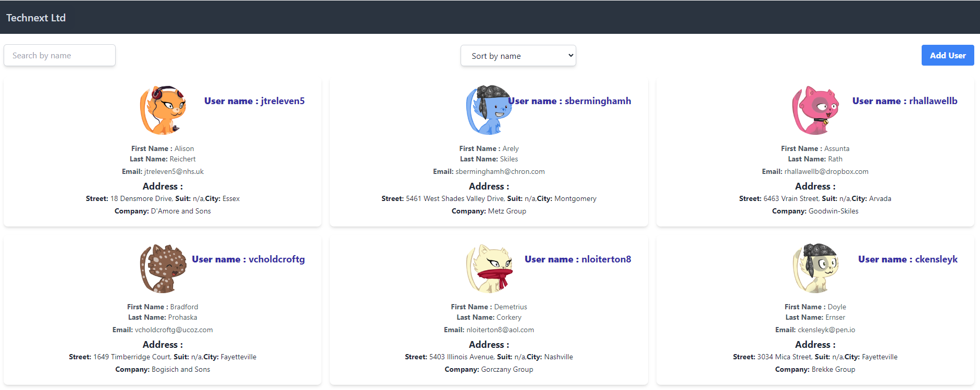Open user name ckensleyk heading
This screenshot has width=980, height=390.
(x=908, y=259)
